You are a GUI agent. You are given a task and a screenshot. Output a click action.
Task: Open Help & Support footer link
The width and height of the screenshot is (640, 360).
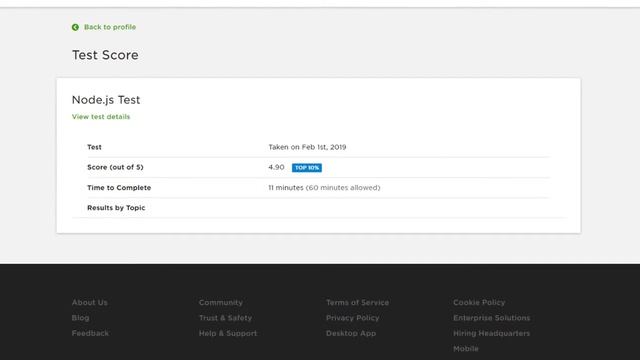tap(228, 333)
